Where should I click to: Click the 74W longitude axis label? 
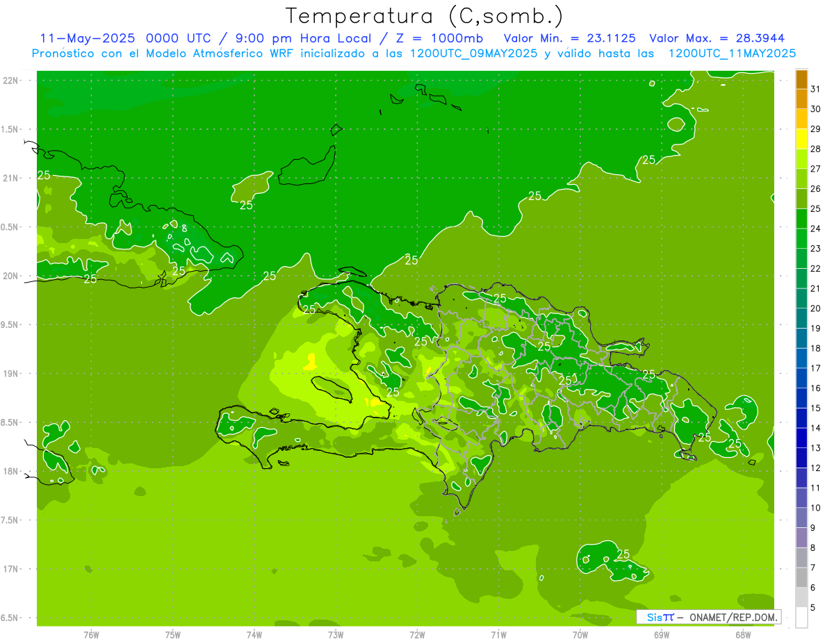point(254,635)
